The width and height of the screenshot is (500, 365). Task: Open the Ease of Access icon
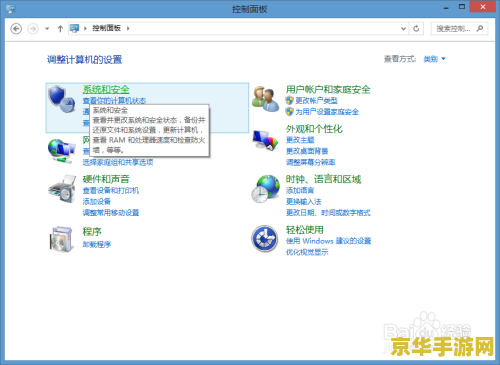(265, 239)
